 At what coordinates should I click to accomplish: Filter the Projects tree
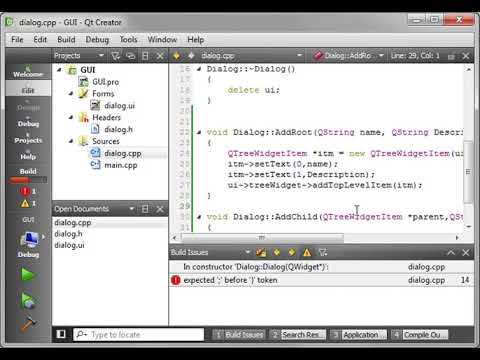pos(115,56)
